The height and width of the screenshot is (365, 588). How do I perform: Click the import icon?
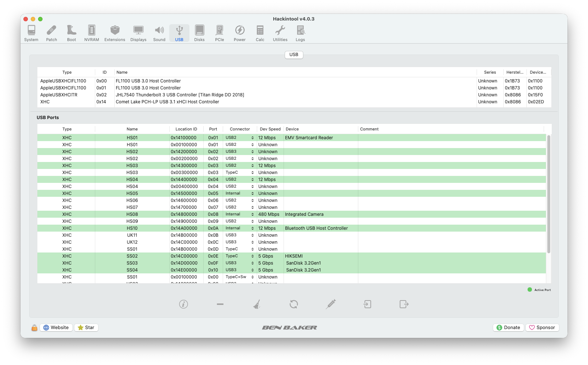pos(367,304)
